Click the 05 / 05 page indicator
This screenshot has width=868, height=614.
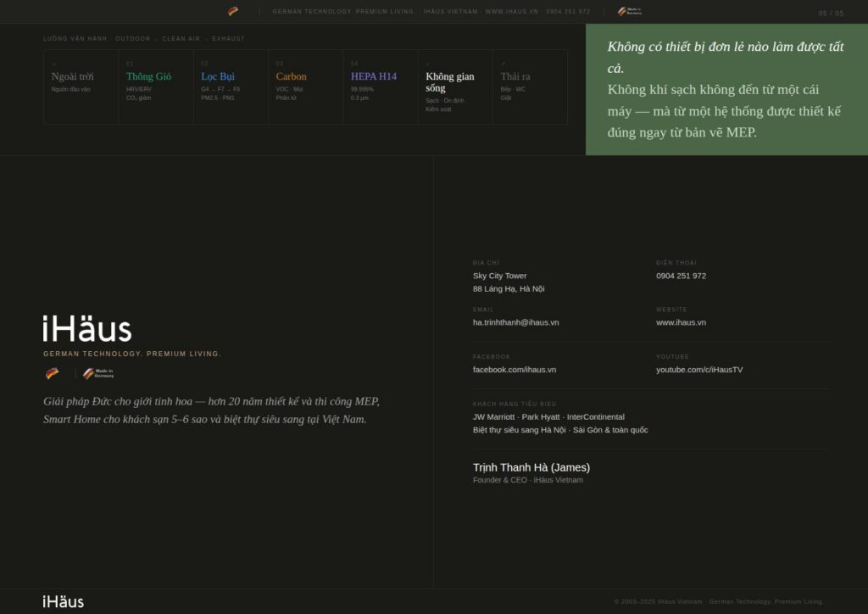pyautogui.click(x=831, y=13)
